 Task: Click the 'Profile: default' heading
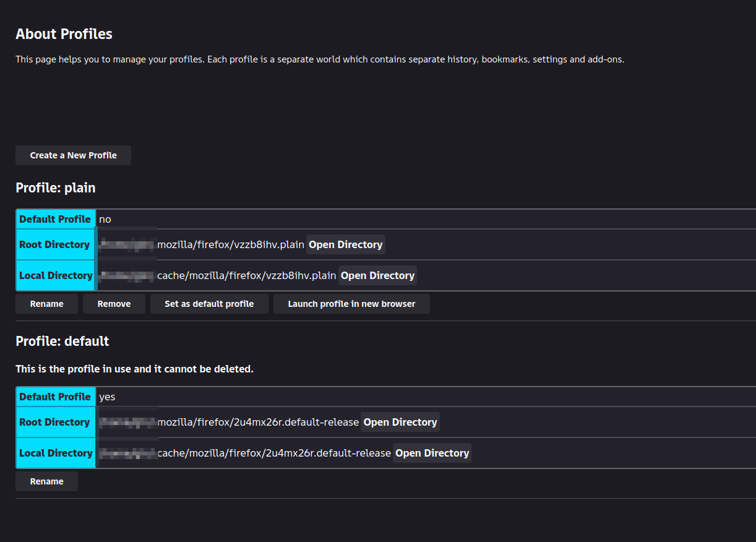click(62, 341)
